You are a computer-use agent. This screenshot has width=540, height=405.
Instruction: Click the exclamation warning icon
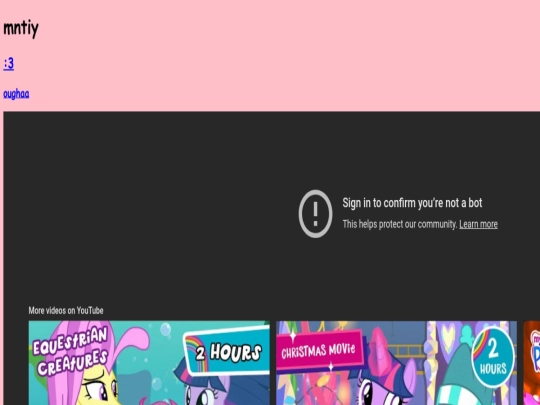(315, 214)
